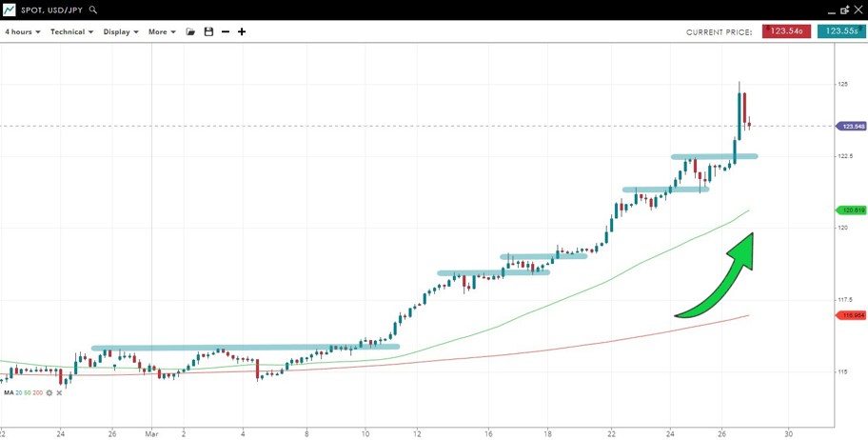This screenshot has height=440, width=868.
Task: Save chart using the floppy disk icon
Action: click(208, 31)
